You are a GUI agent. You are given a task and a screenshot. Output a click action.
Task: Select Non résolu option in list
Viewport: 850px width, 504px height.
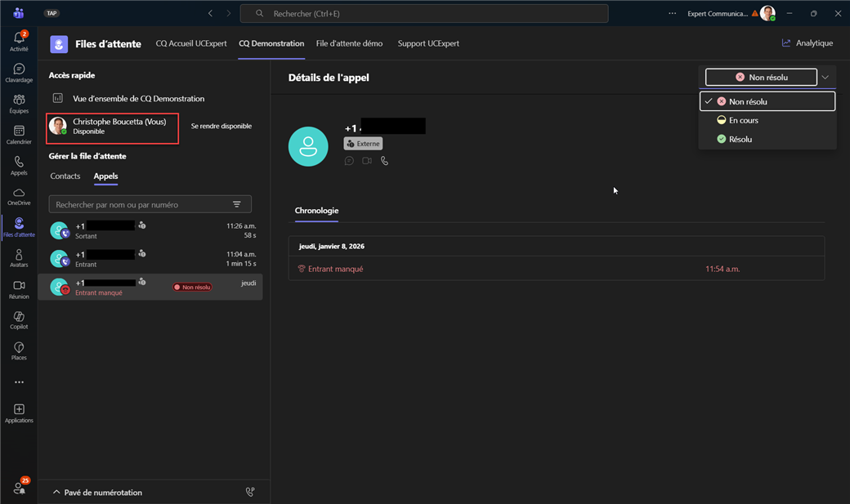[747, 101]
